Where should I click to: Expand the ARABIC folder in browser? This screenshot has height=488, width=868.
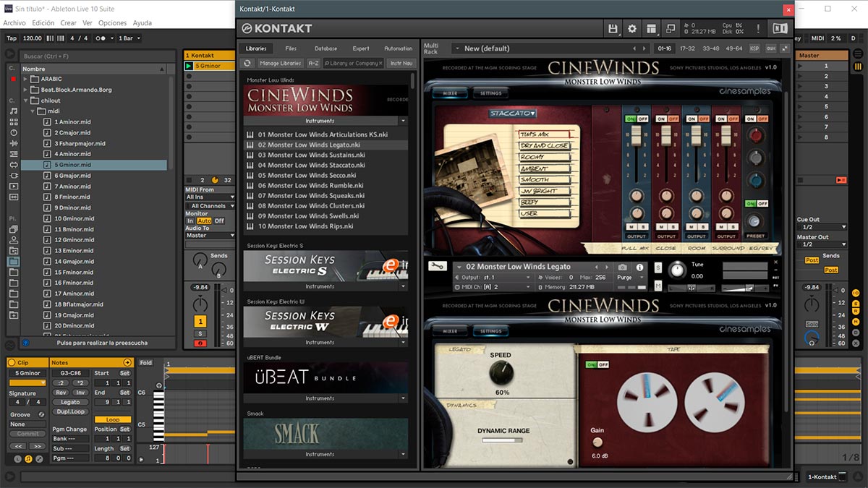[26, 79]
